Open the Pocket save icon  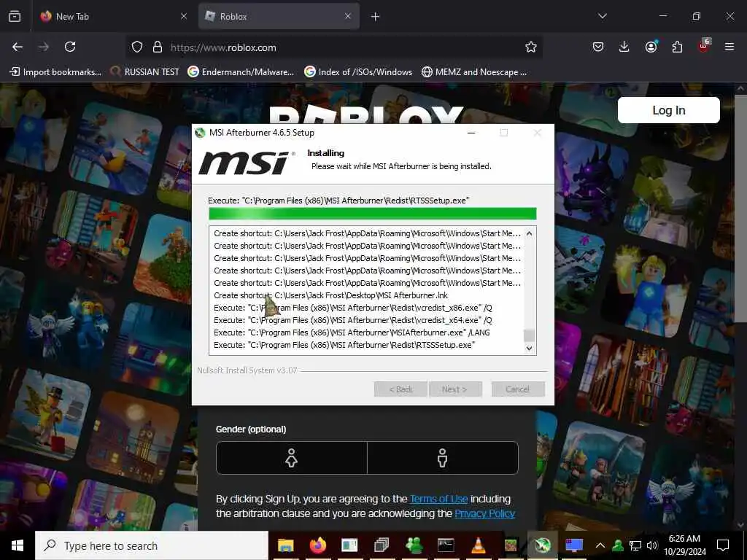598,47
